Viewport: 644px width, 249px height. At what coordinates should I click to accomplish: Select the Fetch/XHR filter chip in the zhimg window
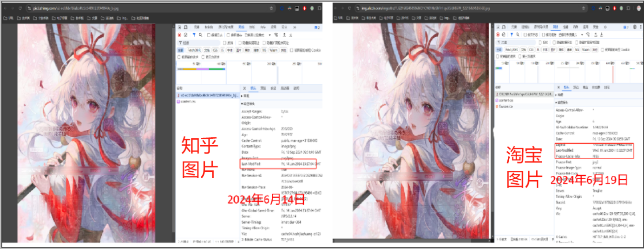tap(194, 50)
